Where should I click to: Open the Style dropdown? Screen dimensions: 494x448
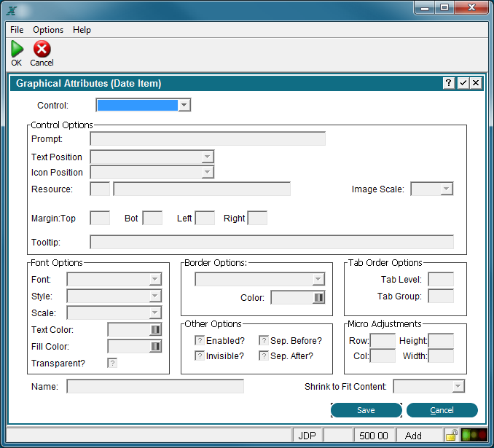154,296
